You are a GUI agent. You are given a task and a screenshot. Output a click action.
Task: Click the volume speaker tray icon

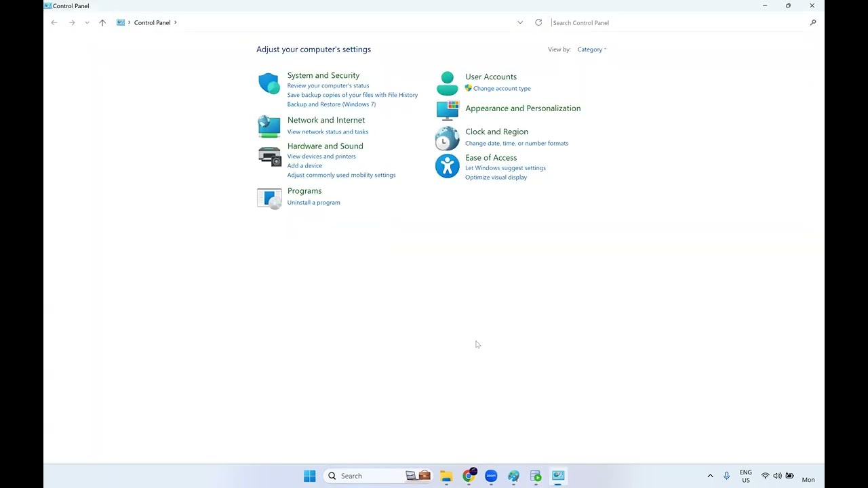777,476
